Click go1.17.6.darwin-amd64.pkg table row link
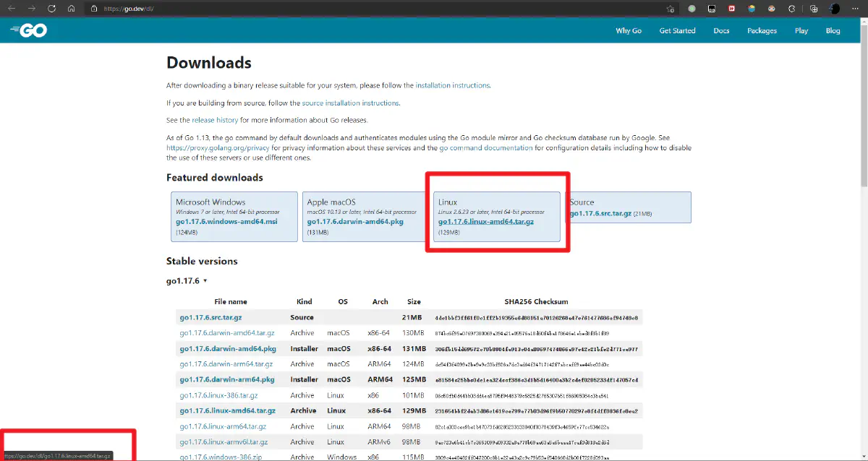Viewport: 868px width, 461px height. 227,348
